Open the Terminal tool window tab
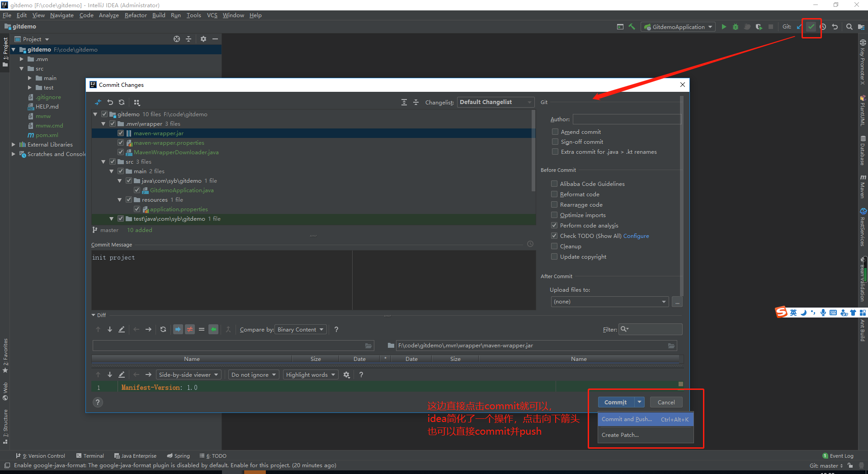 click(x=90, y=455)
